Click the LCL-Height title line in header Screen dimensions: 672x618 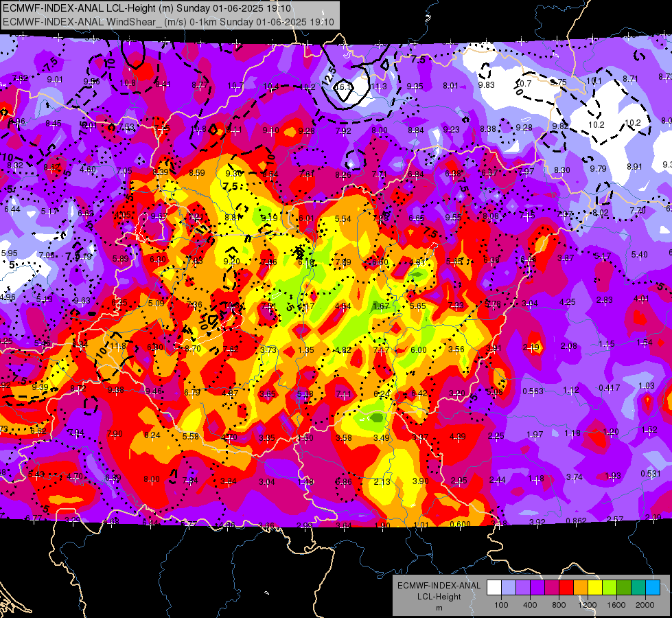[147, 8]
